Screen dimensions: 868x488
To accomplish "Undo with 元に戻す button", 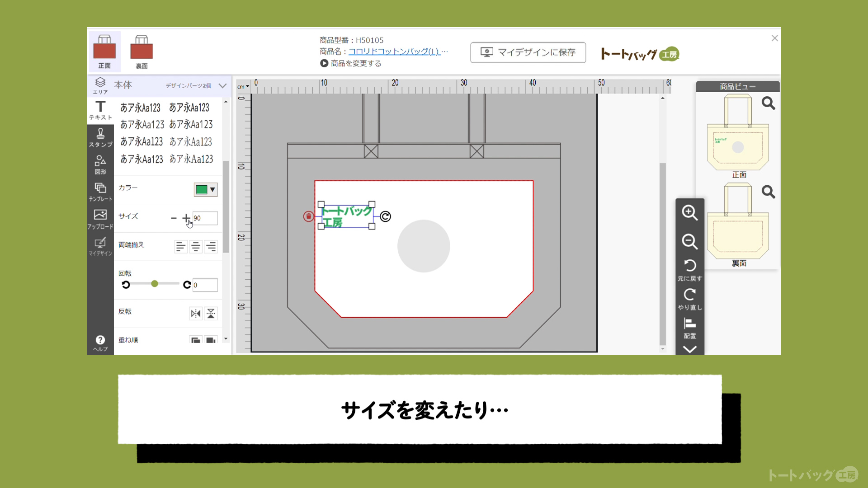I will (x=689, y=270).
